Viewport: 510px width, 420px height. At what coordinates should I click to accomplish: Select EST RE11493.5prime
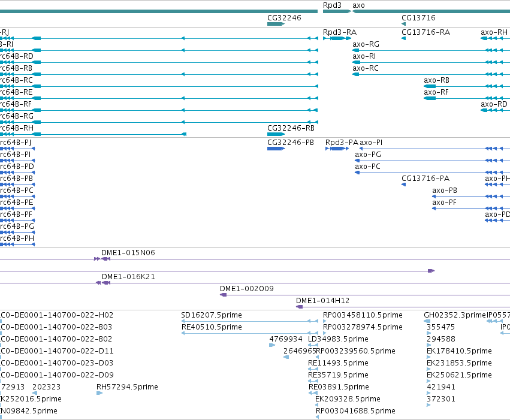coord(338,363)
